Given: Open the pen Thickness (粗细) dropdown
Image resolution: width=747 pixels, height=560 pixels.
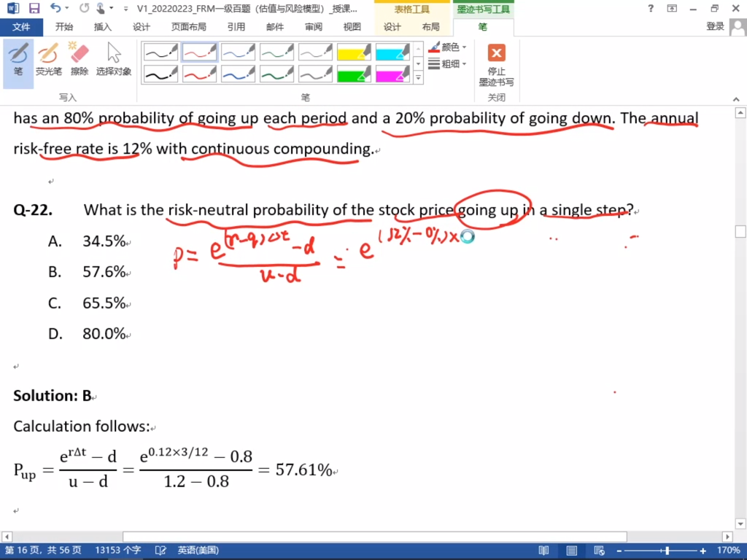Looking at the screenshot, I should tap(449, 64).
